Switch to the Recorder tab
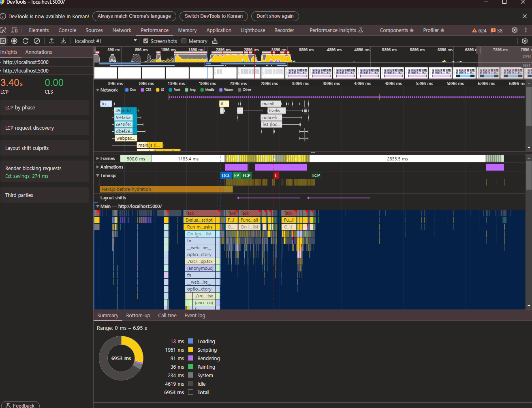 tap(284, 30)
